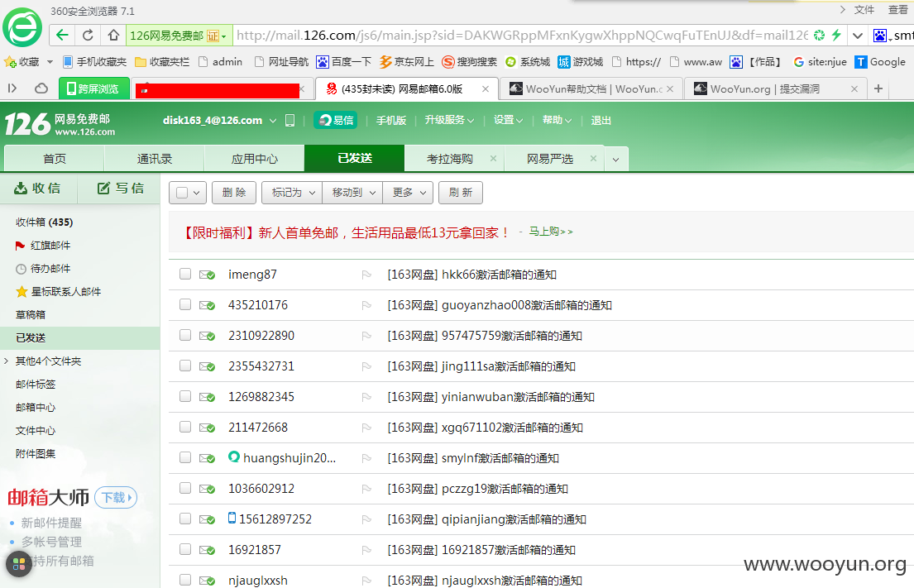Expand 其他4个文件夹 folder tree

click(x=7, y=361)
